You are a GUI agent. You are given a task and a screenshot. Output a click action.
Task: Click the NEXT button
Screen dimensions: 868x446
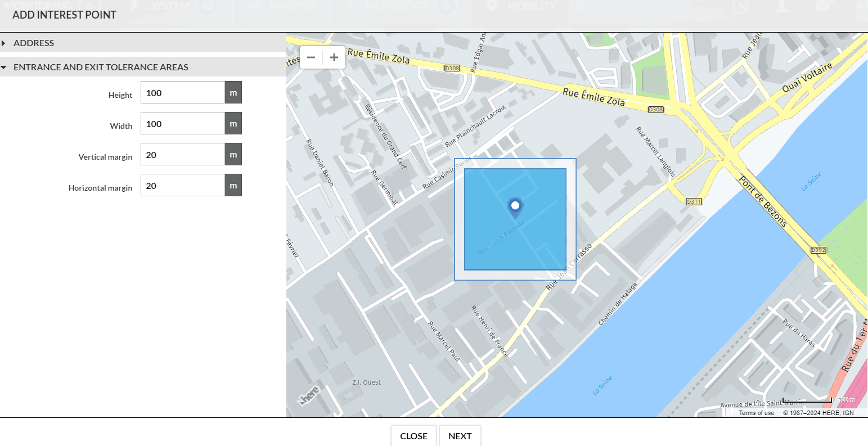[460, 436]
